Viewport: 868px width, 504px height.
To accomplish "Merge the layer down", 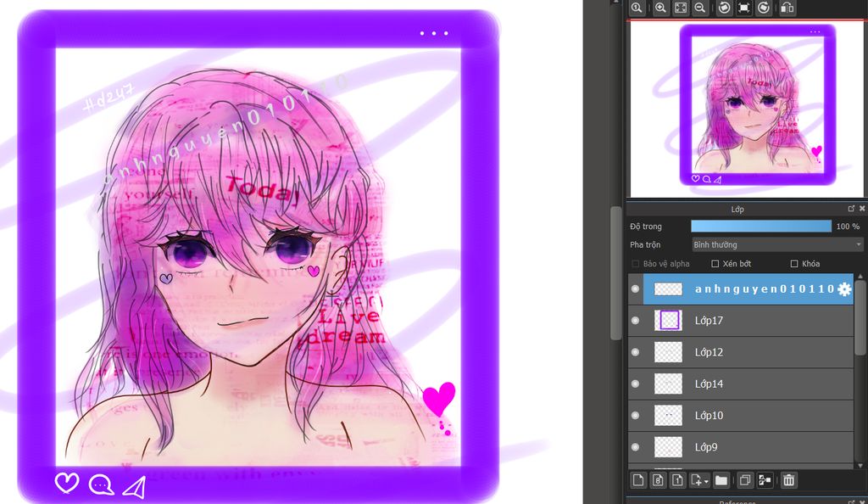I will click(x=765, y=480).
